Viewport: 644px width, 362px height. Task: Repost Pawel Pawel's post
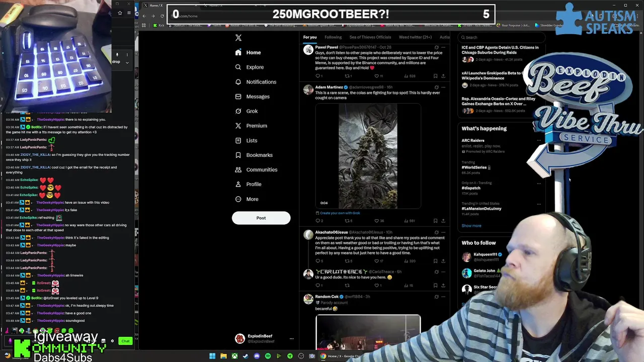(x=348, y=76)
